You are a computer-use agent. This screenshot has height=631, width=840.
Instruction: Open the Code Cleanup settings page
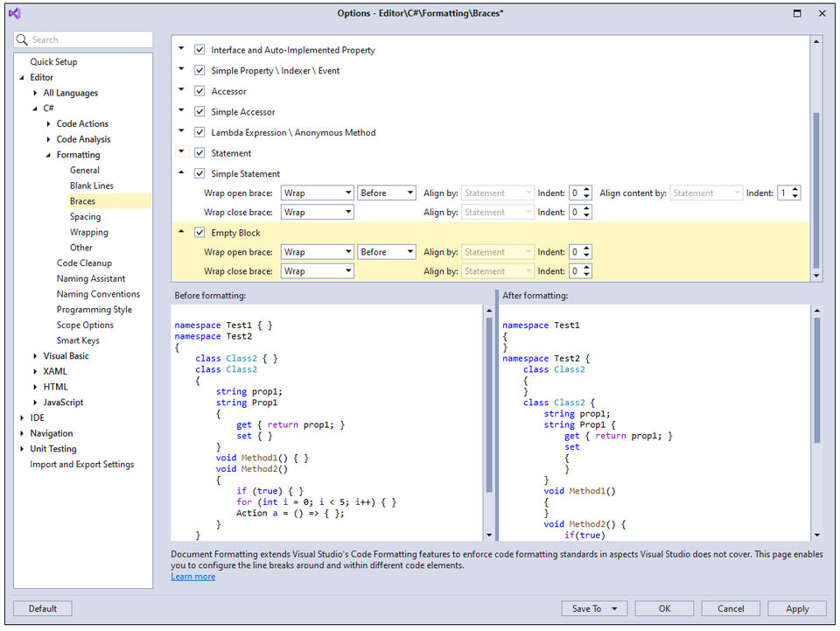[84, 263]
